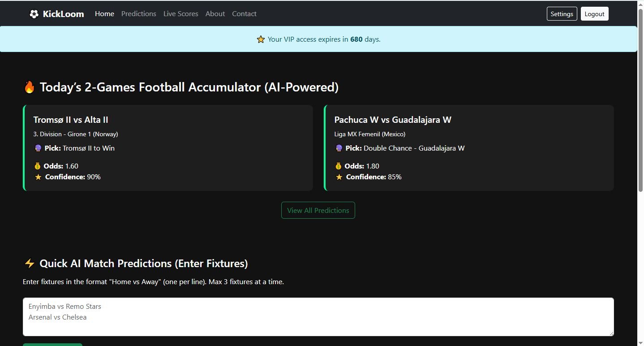Click money bag icon in Tromsø II card
Image resolution: width=644 pixels, height=346 pixels.
pos(38,166)
